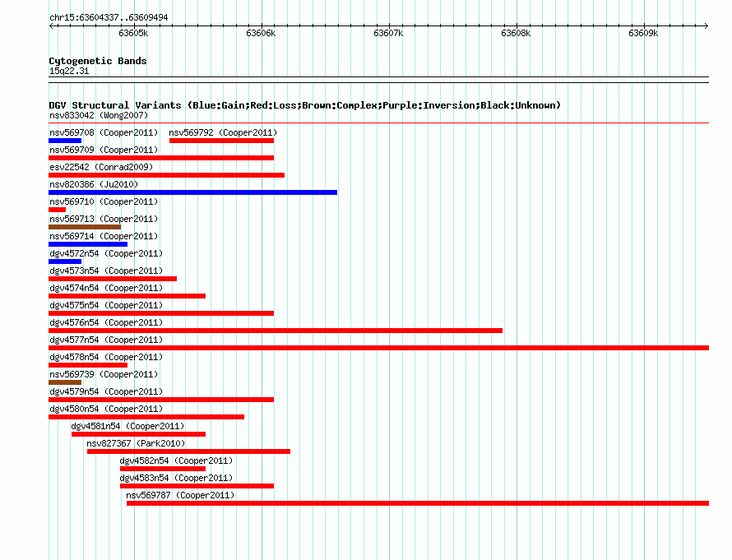Open nsv569710 (Cooper2011) variant label
732x560 pixels.
pyautogui.click(x=104, y=201)
